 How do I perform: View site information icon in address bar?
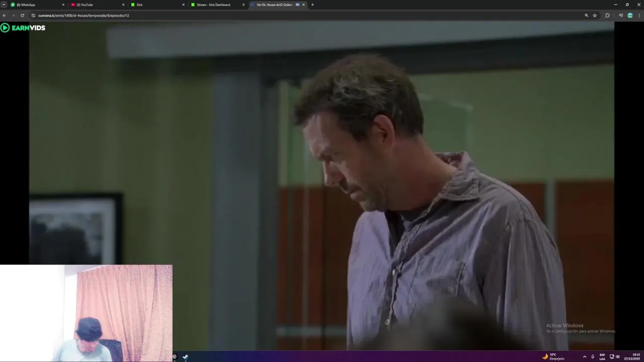coord(33,16)
